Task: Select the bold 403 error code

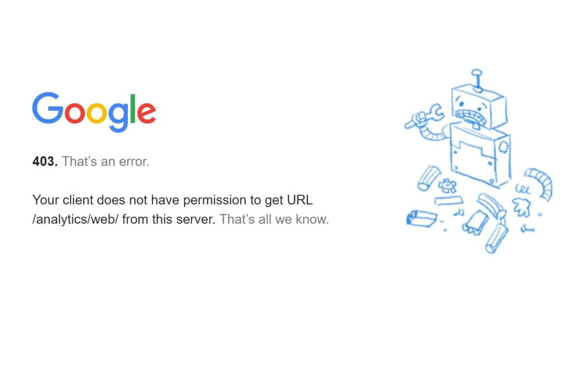Action: point(45,161)
